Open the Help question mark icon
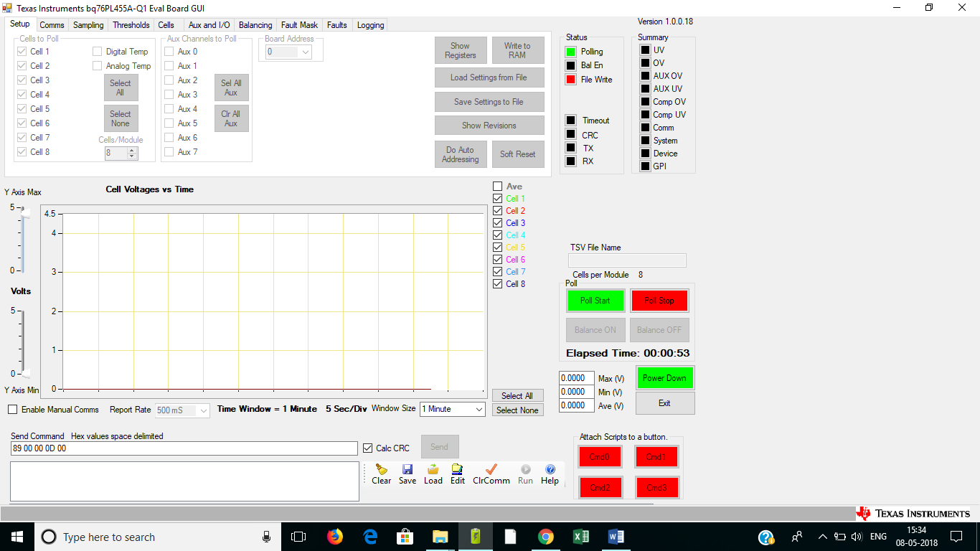Viewport: 980px width, 551px height. point(550,469)
